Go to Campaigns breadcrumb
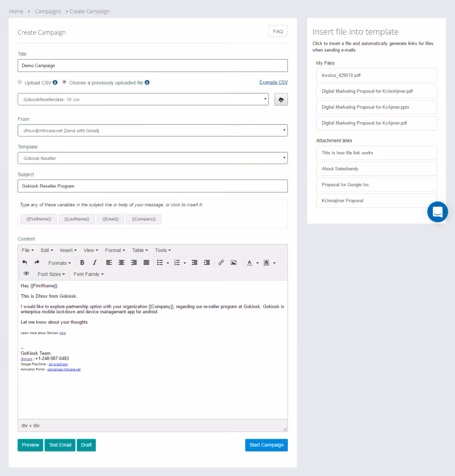 [48, 11]
